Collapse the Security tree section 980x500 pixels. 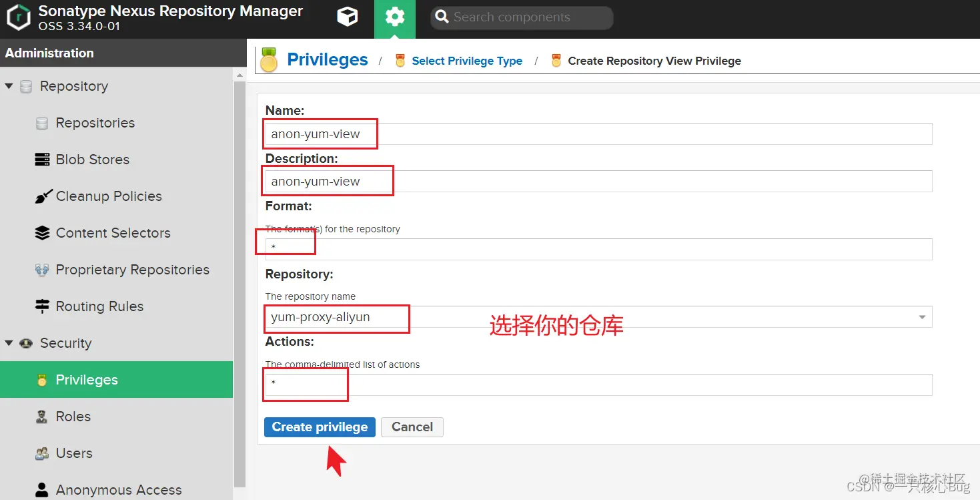(x=9, y=343)
